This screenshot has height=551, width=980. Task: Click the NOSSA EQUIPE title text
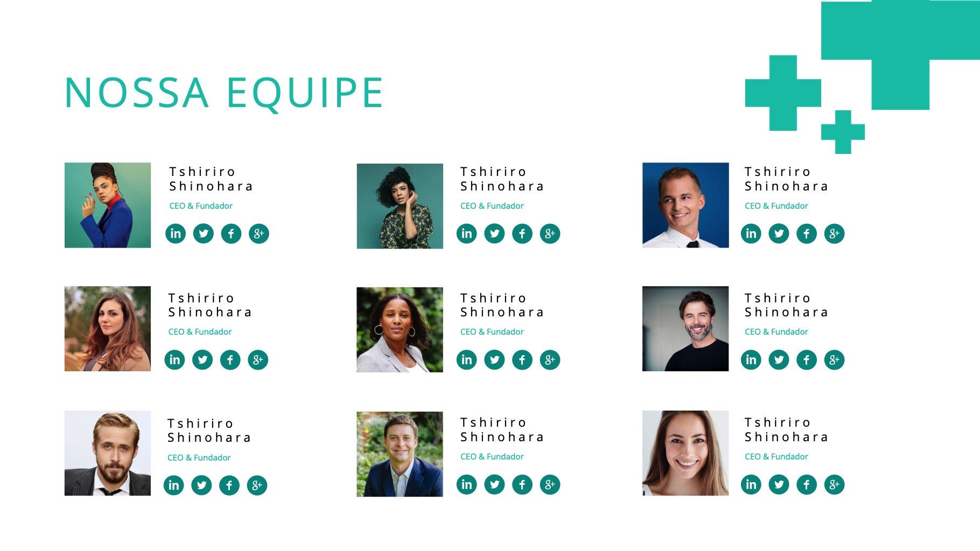tap(223, 93)
